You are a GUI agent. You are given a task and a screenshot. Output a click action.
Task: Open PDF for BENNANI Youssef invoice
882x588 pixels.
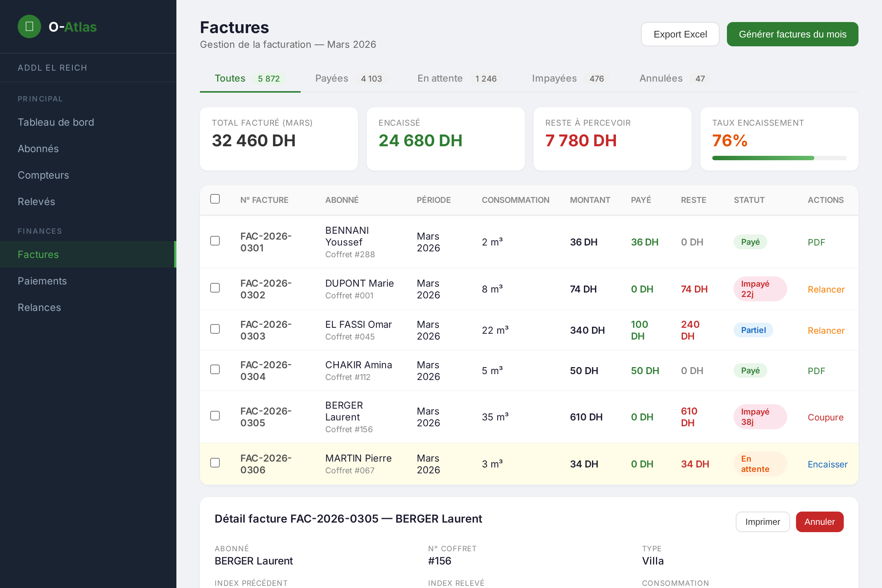point(816,242)
